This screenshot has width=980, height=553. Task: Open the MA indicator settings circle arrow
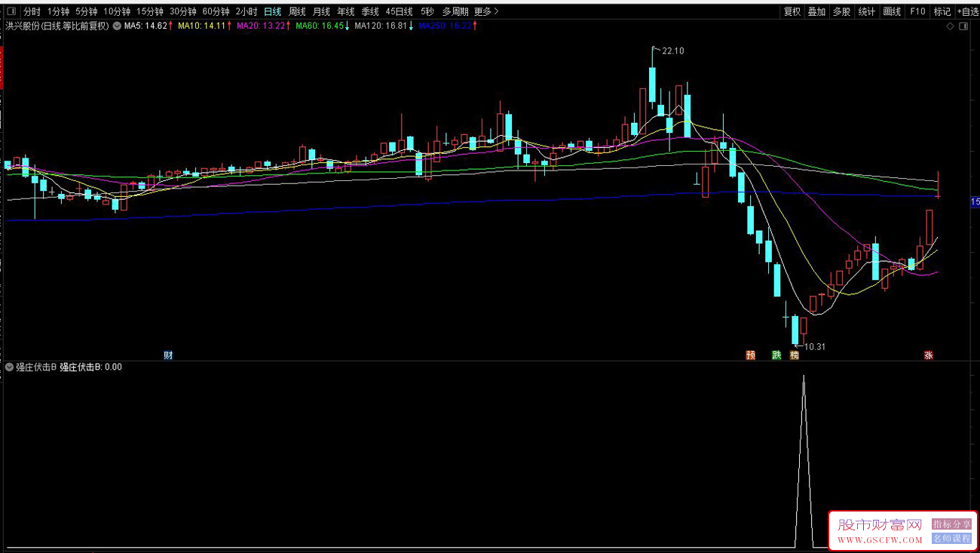[118, 26]
